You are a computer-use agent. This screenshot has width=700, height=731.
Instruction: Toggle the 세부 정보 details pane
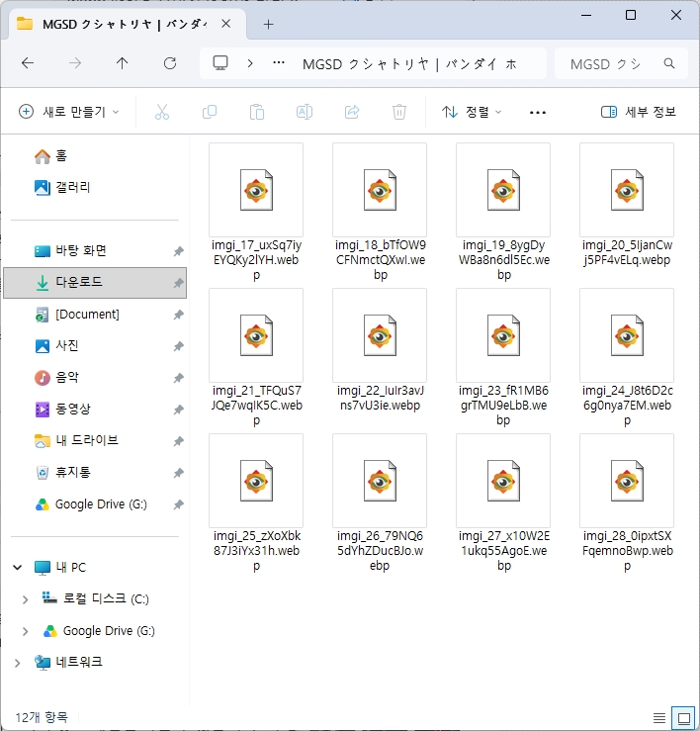[639, 112]
